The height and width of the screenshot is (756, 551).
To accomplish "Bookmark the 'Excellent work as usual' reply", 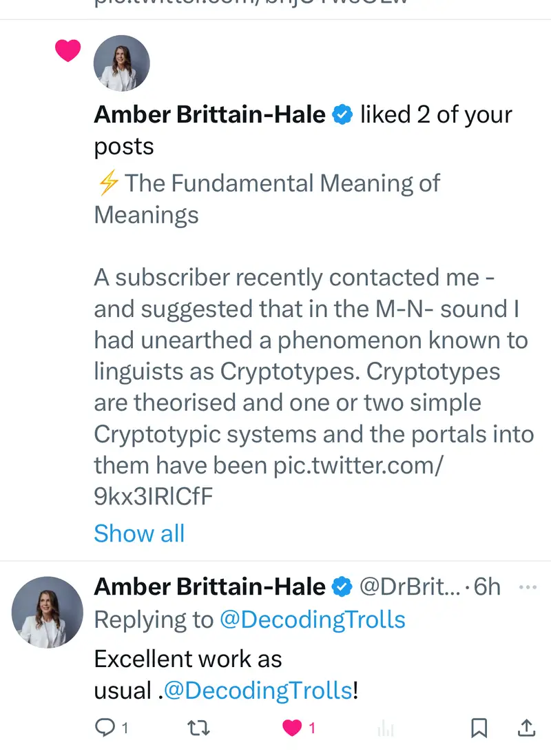I will point(479,727).
